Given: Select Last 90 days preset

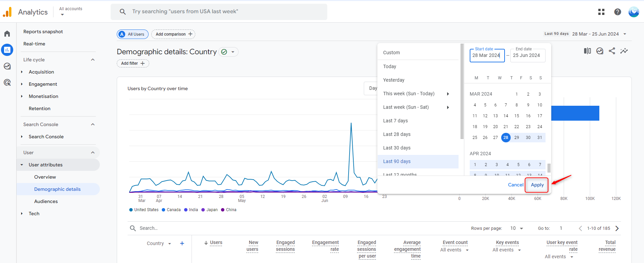Looking at the screenshot, I should 418,161.
